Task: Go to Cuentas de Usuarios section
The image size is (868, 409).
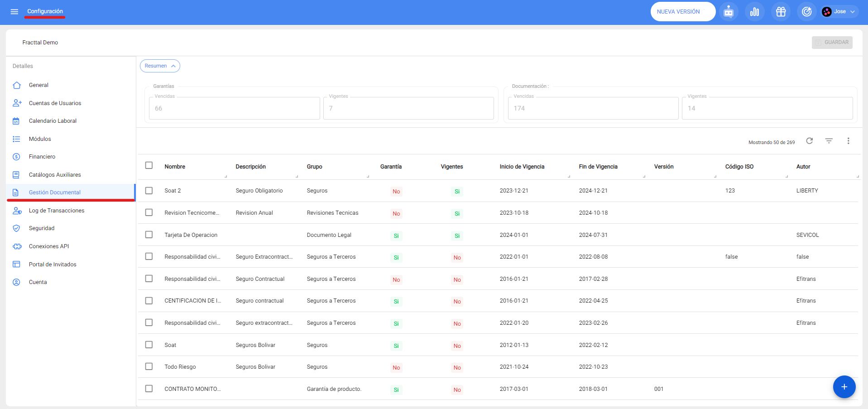Action: tap(55, 103)
